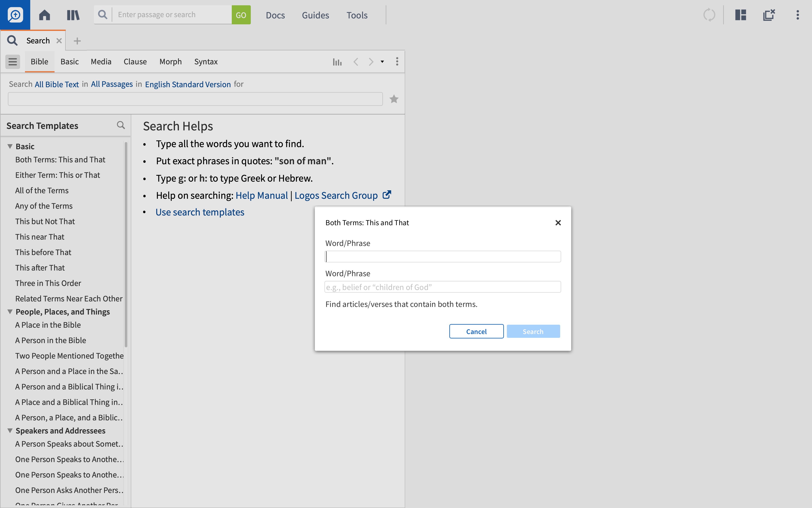The height and width of the screenshot is (508, 812).
Task: Switch to the Media search tab
Action: pyautogui.click(x=101, y=62)
